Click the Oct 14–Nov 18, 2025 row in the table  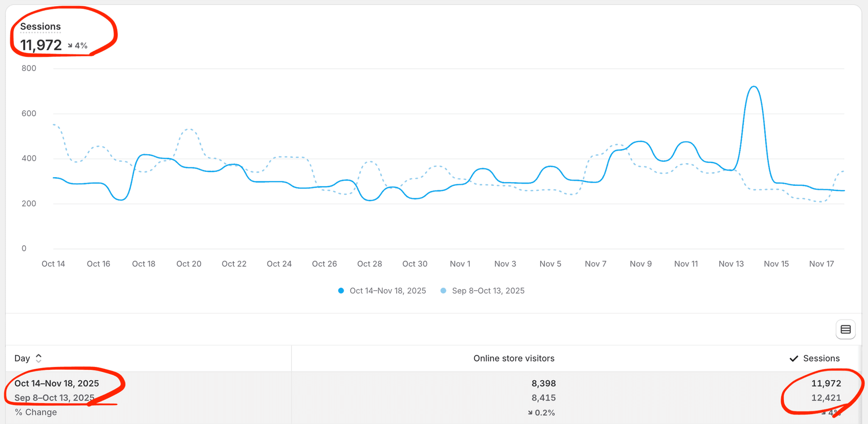57,383
